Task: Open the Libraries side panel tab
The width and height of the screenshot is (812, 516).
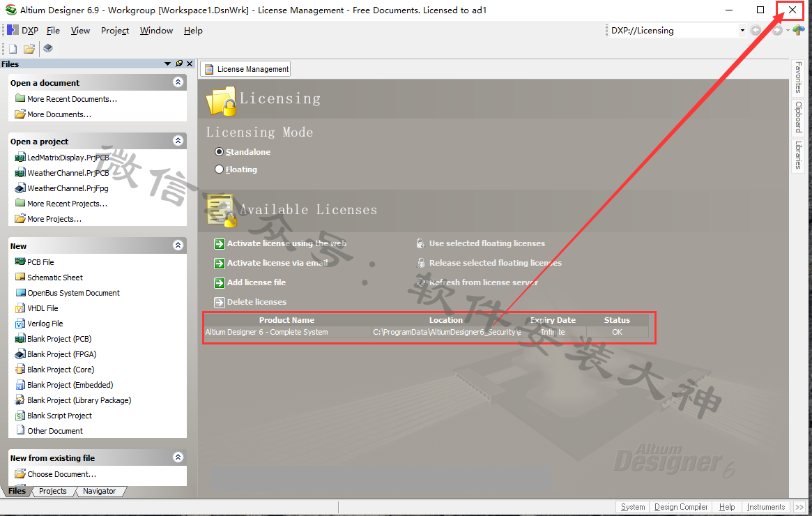Action: (x=798, y=155)
